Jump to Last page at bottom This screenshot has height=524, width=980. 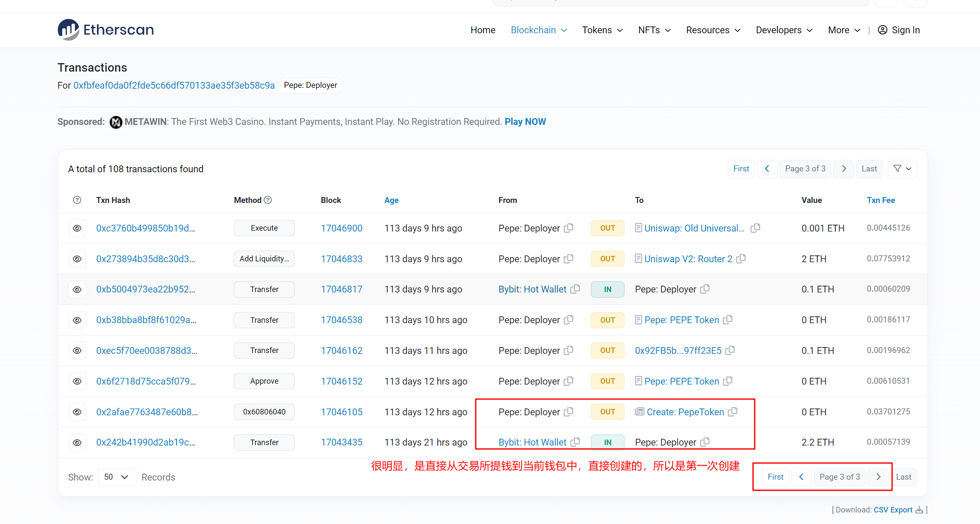(x=904, y=477)
